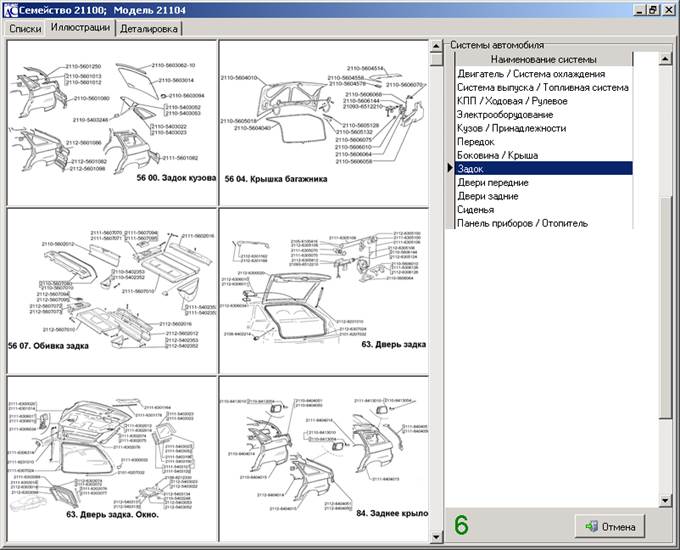680x550 pixels.
Task: Select the Иллюстрации tab
Action: (x=82, y=28)
